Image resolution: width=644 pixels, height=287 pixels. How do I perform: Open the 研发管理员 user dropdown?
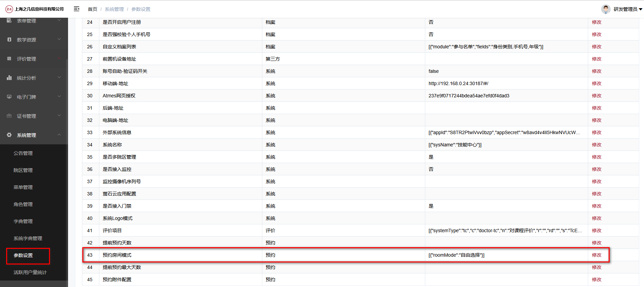tap(628, 9)
